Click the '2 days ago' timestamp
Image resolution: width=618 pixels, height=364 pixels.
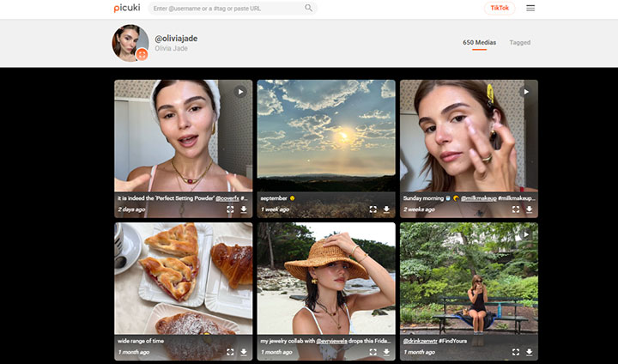point(131,209)
